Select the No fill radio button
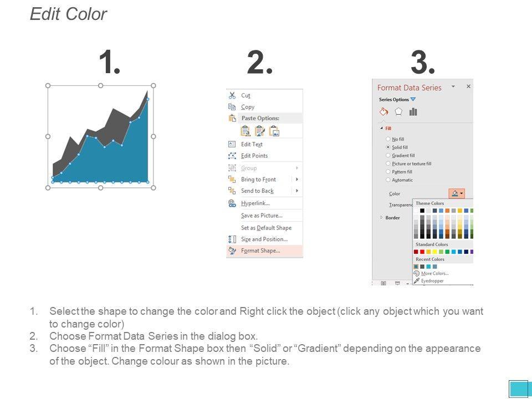 [x=388, y=139]
